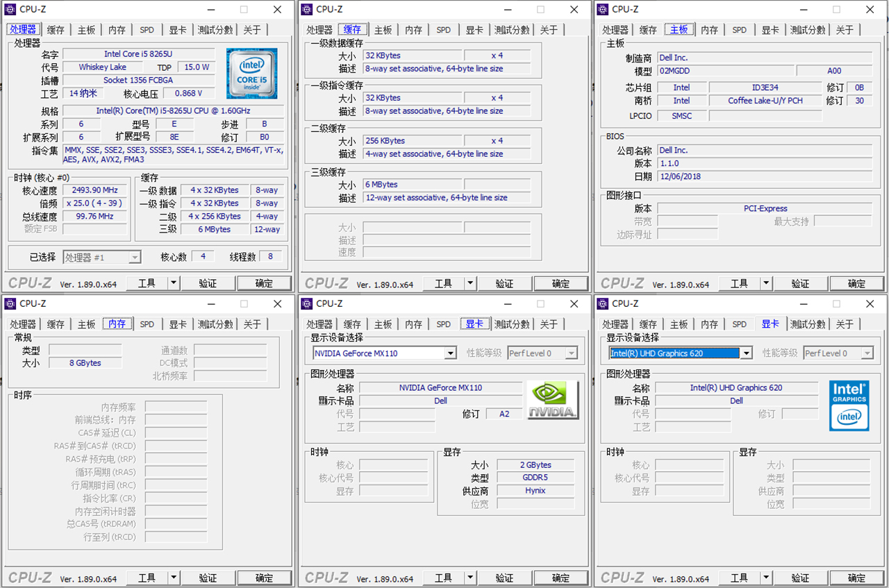This screenshot has width=889, height=588.
Task: Open 工具 dropdown arrow in GeForce MX110 window
Action: (470, 578)
